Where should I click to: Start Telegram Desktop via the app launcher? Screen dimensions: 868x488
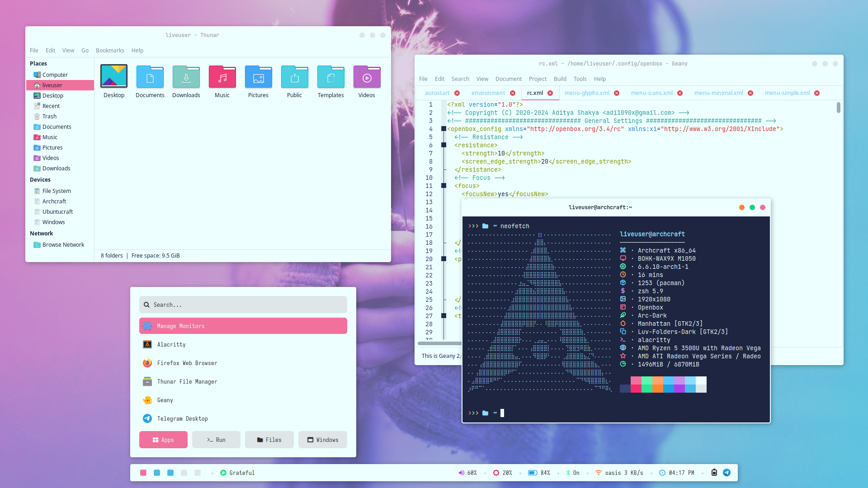point(182,418)
